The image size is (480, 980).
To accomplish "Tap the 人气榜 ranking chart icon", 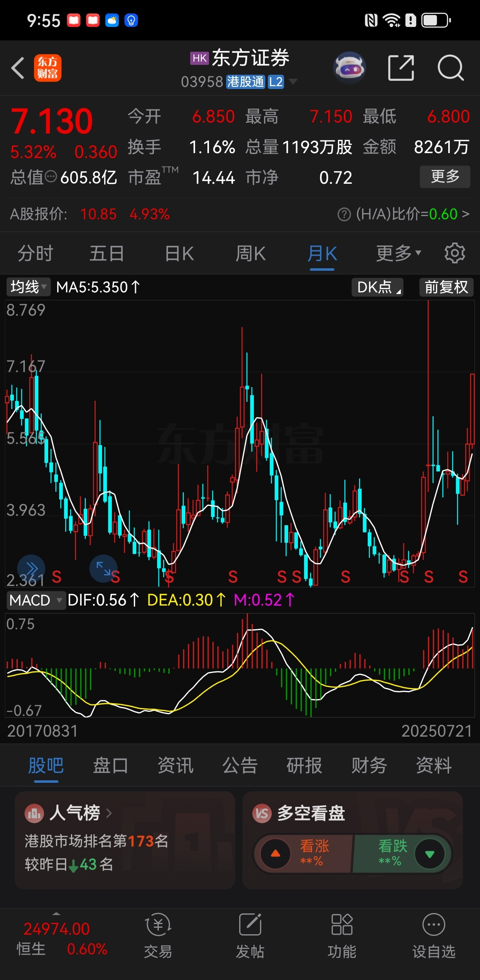I will click(34, 813).
